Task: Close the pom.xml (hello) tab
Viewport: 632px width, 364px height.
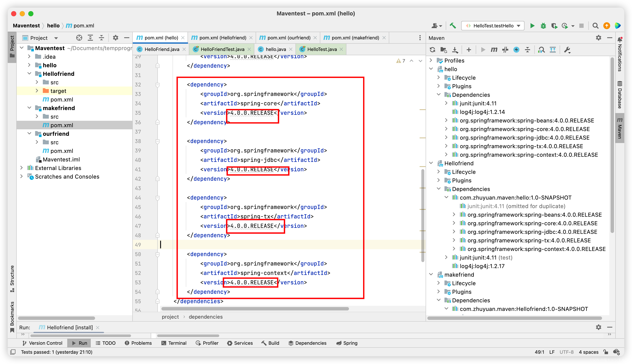Action: (183, 38)
